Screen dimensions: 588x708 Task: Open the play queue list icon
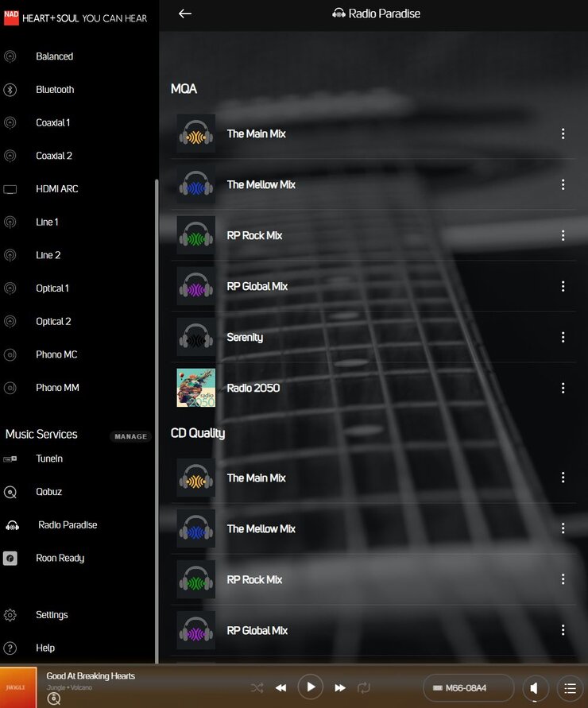pos(570,688)
